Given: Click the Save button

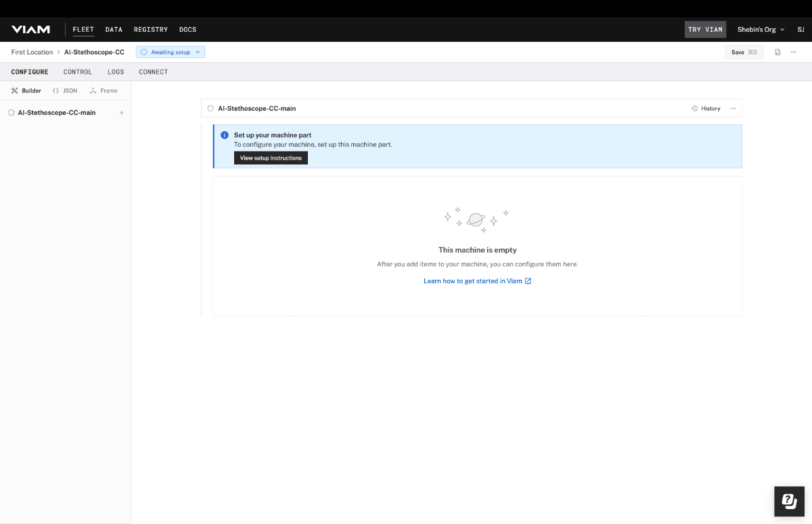Looking at the screenshot, I should tap(744, 52).
